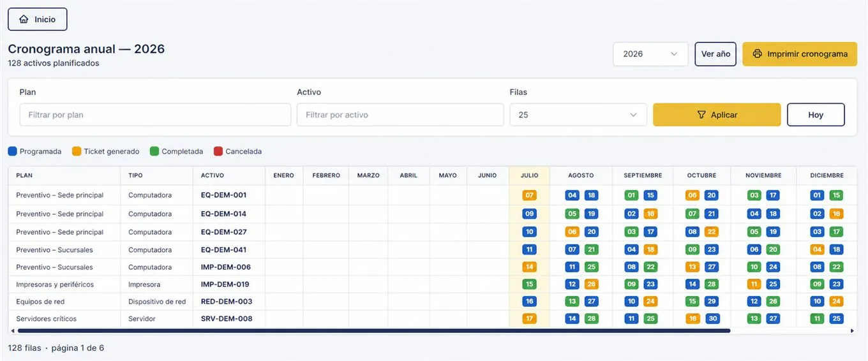This screenshot has width=868, height=361.
Task: Click the home icon in Inicio button
Action: click(24, 19)
